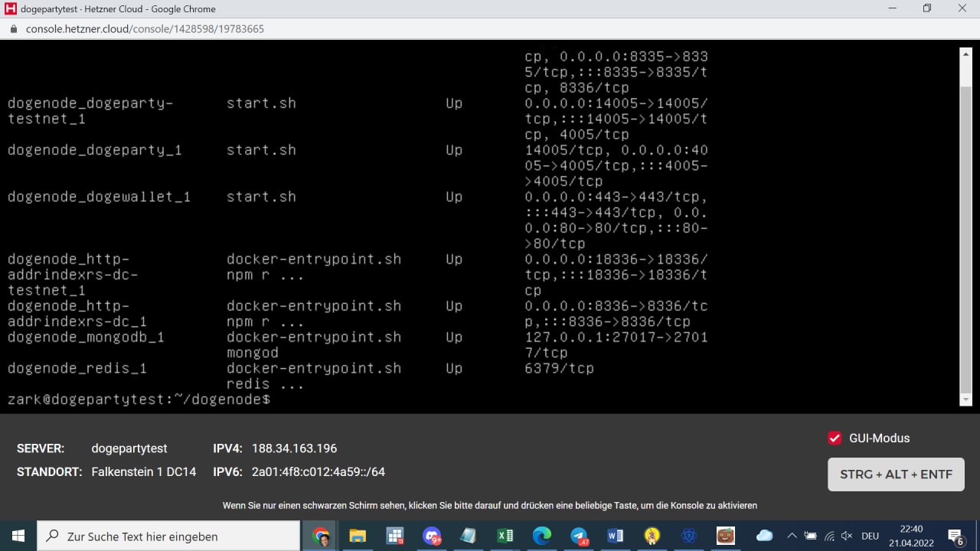
Task: Open the Discord taskbar icon
Action: click(432, 536)
